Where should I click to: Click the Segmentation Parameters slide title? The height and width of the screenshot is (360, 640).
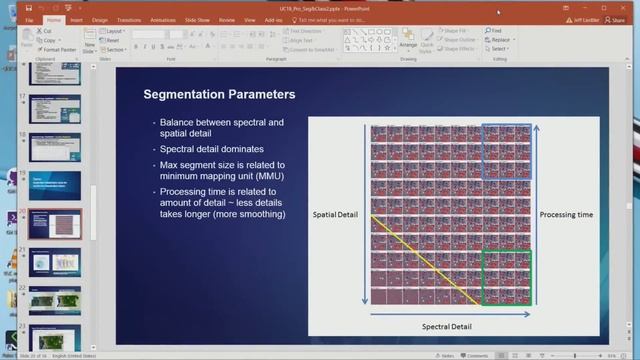click(219, 94)
